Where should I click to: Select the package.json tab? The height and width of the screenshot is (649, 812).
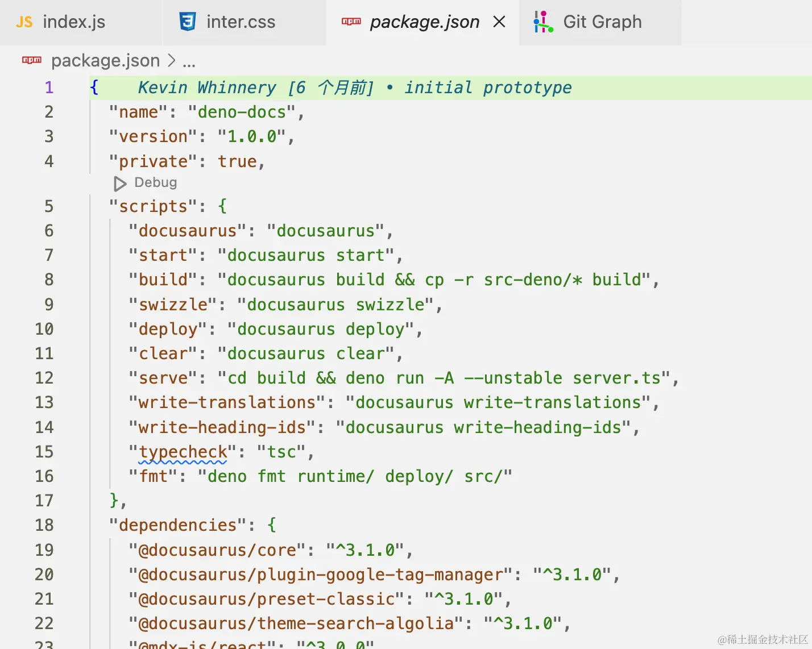click(x=423, y=22)
